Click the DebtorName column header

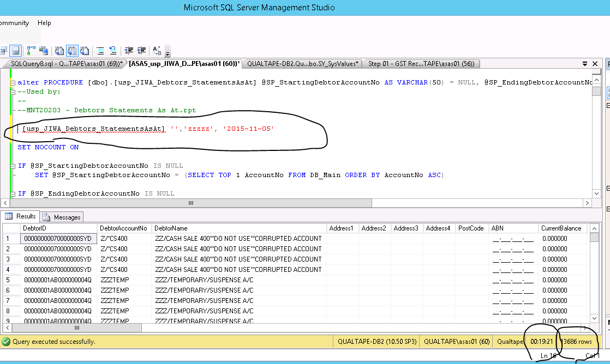pos(171,228)
